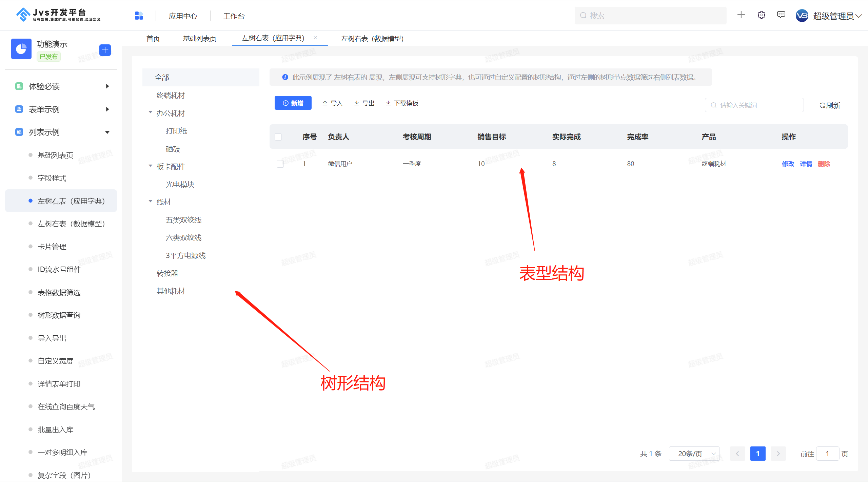868x482 pixels.
Task: Check the row 1 微信用户 checkbox
Action: [280, 164]
